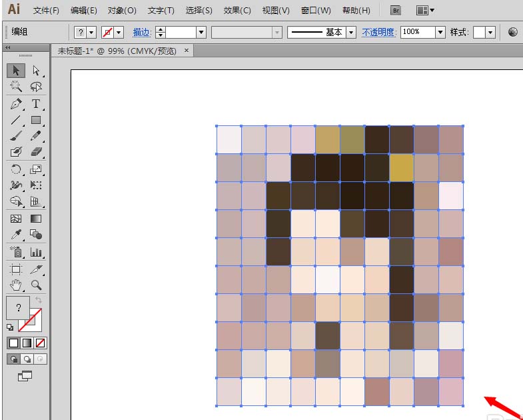This screenshot has width=523, height=420.
Task: Select the Blend tool
Action: pos(36,235)
